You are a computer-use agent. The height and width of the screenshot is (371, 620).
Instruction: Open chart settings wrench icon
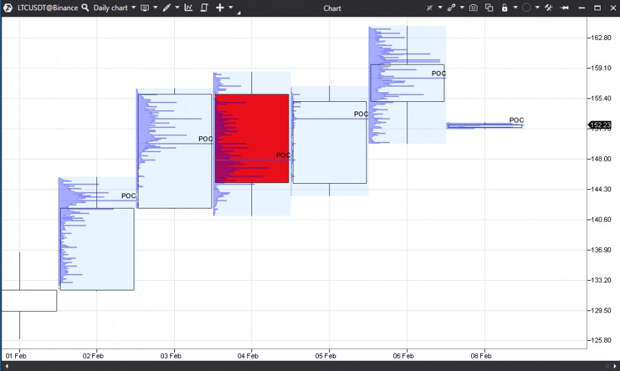[548, 8]
